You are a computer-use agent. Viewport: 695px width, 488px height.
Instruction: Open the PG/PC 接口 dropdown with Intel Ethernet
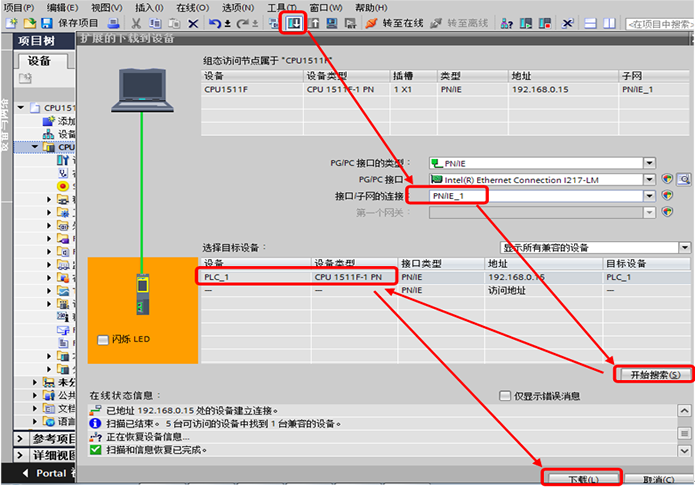tap(649, 180)
